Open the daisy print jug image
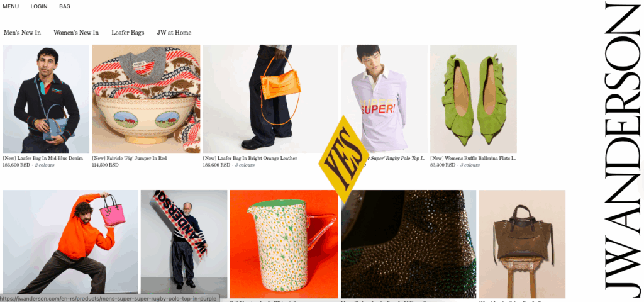Image resolution: width=644 pixels, height=302 pixels. point(284,244)
